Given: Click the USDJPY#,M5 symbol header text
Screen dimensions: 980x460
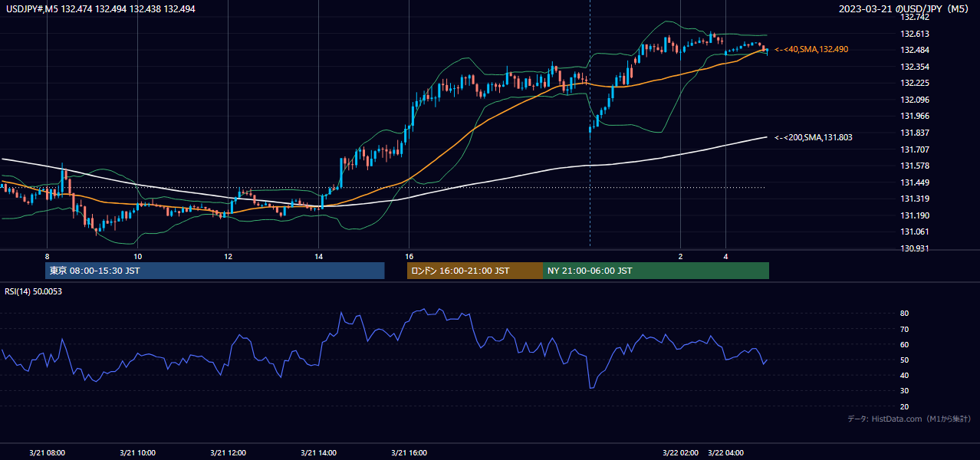Looking at the screenshot, I should tap(100, 8).
